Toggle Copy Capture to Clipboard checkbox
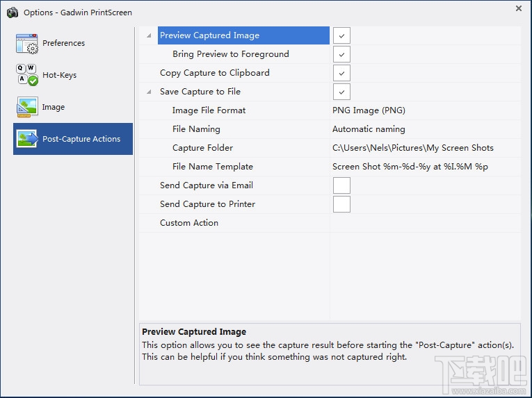 (341, 73)
